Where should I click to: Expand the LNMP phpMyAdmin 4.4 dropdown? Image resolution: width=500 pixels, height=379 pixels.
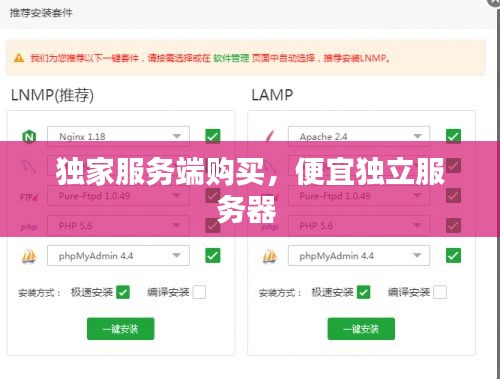tap(118, 256)
